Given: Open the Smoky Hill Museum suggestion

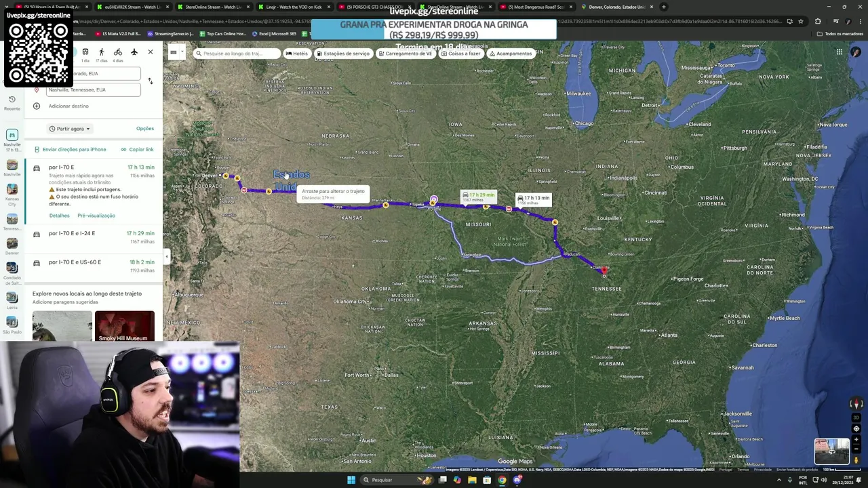Looking at the screenshot, I should pyautogui.click(x=125, y=326).
